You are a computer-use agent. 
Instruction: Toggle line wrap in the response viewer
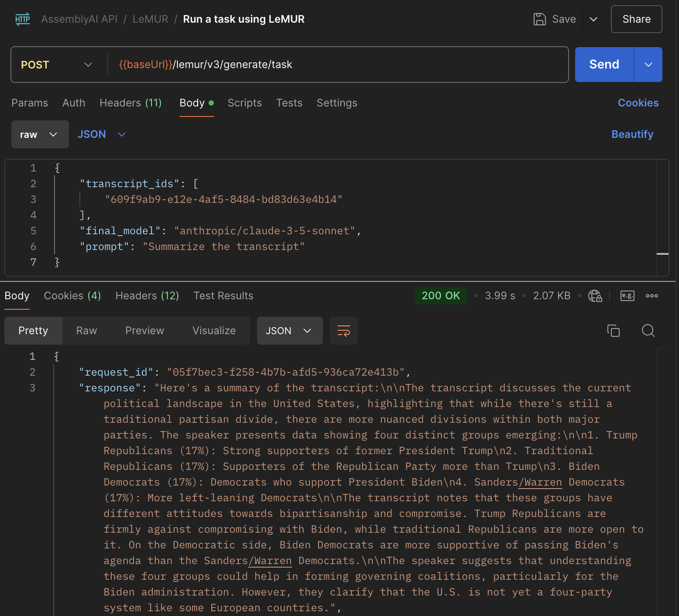coord(344,331)
